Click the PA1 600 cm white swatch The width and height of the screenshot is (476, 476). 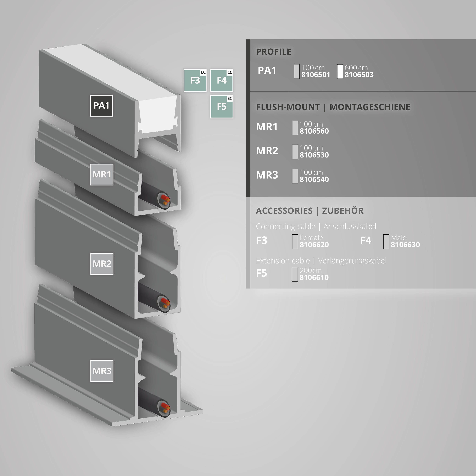(x=340, y=71)
